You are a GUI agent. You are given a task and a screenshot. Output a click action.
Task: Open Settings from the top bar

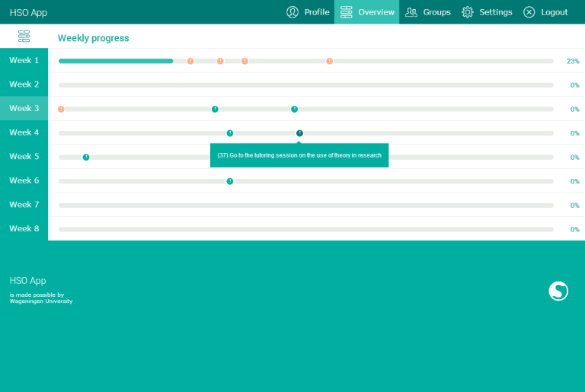click(487, 12)
